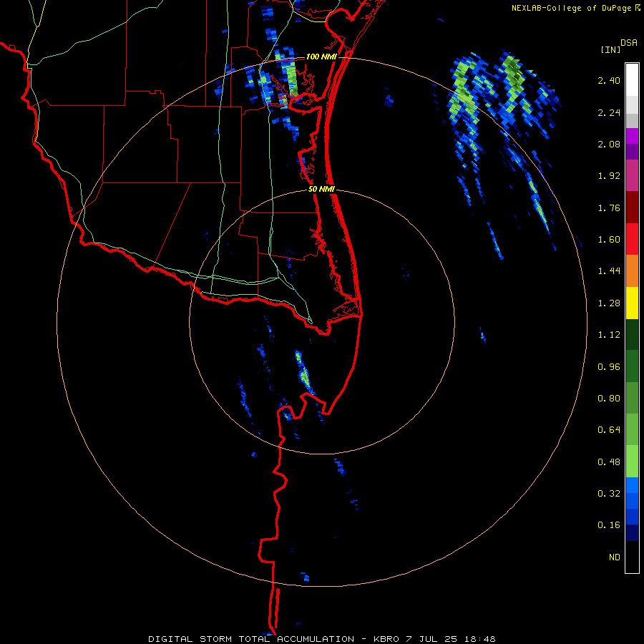Click the 0.16 legend value
The image size is (644, 644).
tap(609, 525)
